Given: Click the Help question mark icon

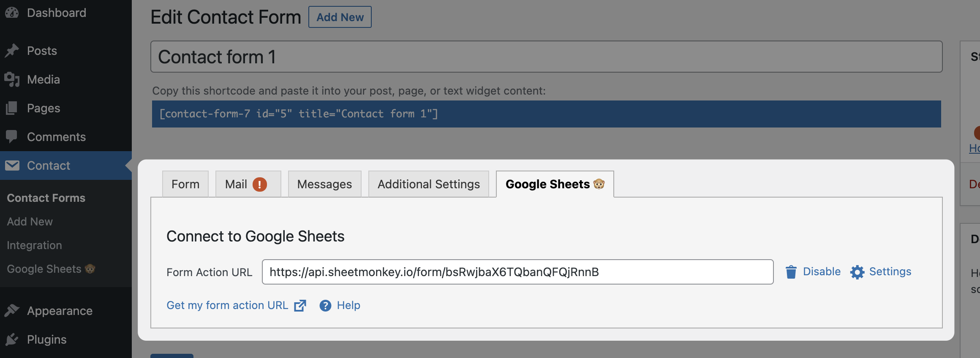Looking at the screenshot, I should 325,305.
